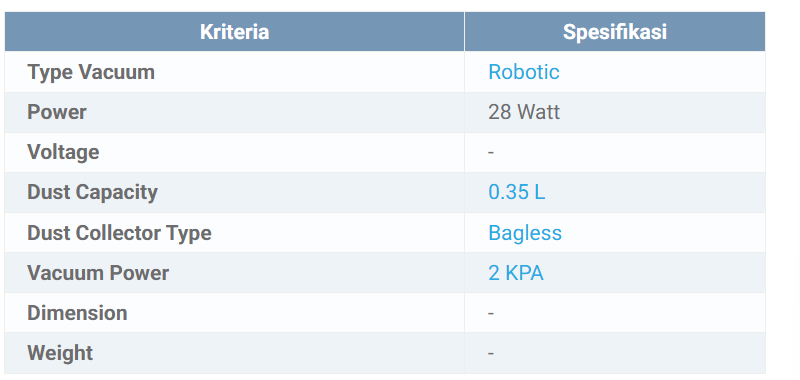Screen dimensions: 800x380
Task: Select the Spesifikasi column header
Action: click(615, 32)
